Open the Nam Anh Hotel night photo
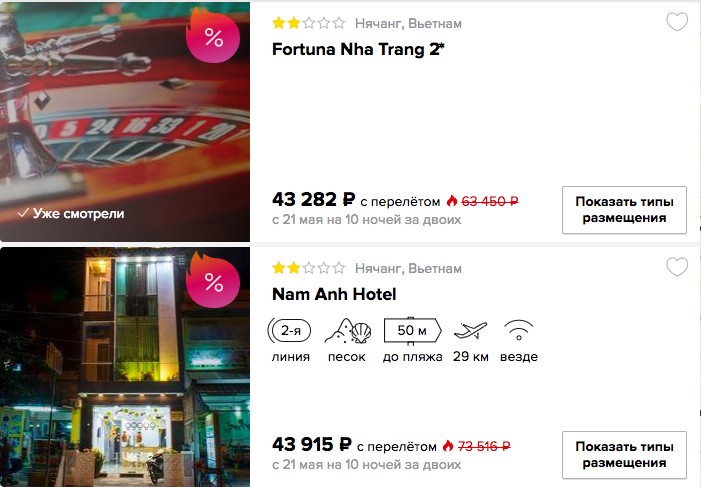This screenshot has height=487, width=701. pyautogui.click(x=125, y=367)
